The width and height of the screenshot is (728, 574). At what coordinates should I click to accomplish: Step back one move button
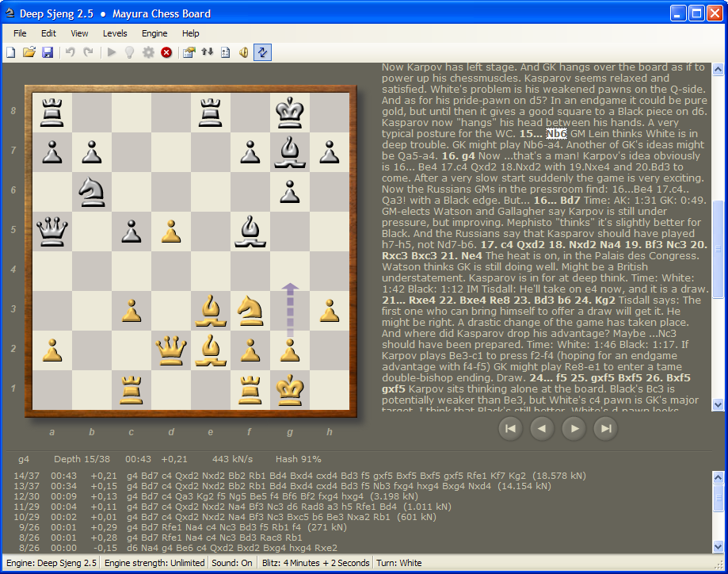coord(542,429)
